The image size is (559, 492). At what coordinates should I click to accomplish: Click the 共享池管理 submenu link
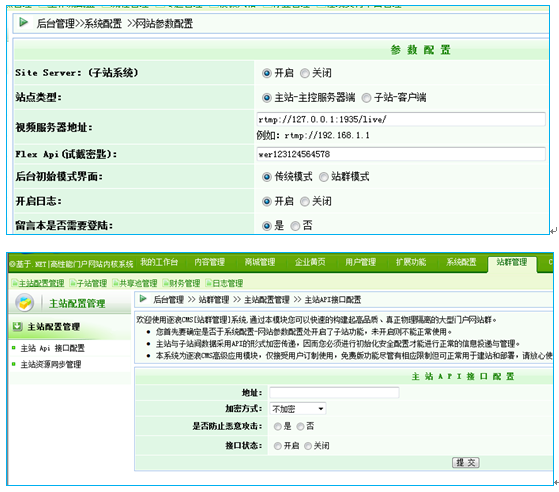(x=138, y=283)
